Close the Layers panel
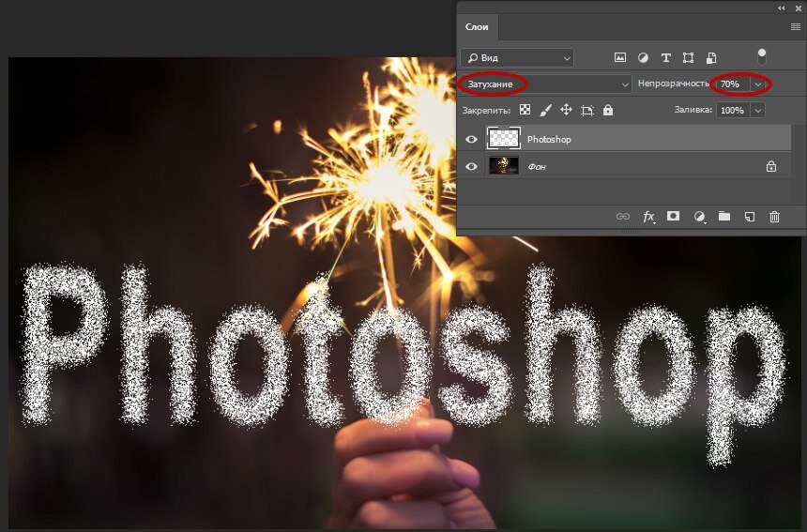The width and height of the screenshot is (807, 532). (799, 8)
